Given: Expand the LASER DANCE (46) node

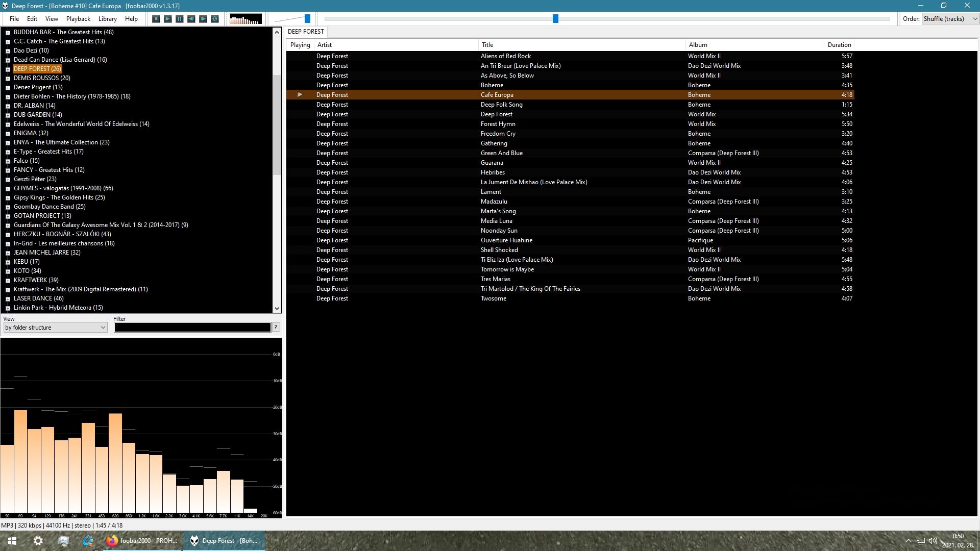Looking at the screenshot, I should pos(8,298).
